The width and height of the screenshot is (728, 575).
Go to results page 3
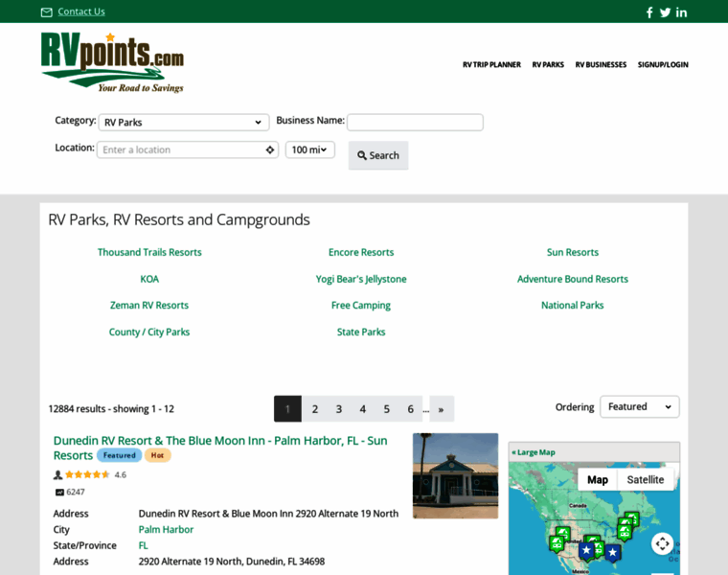point(339,408)
